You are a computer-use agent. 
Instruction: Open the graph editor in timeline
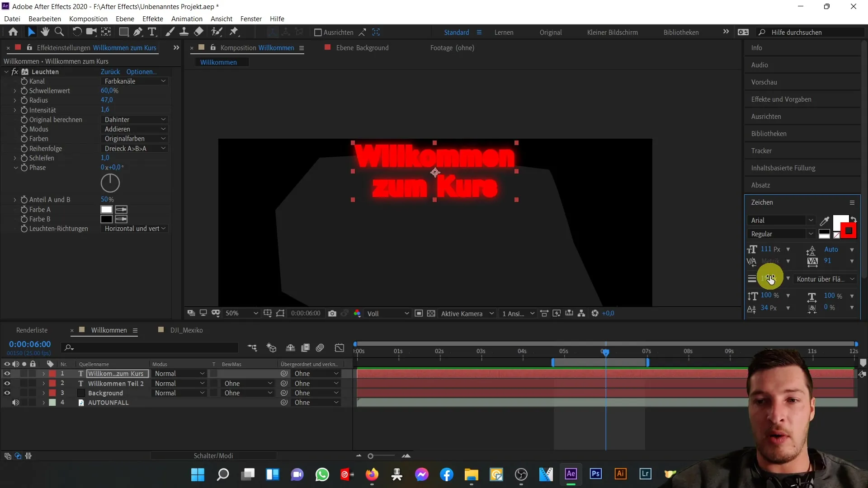pos(340,347)
